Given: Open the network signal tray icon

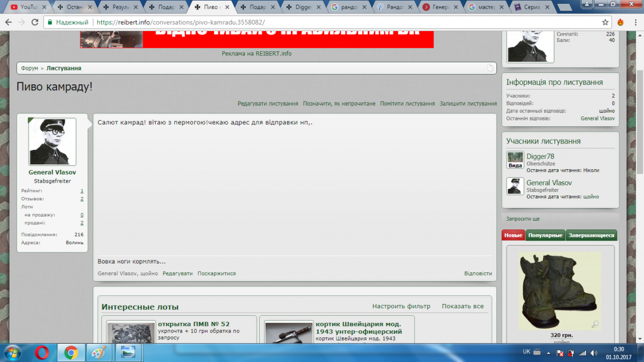Looking at the screenshot, I should pos(583,353).
